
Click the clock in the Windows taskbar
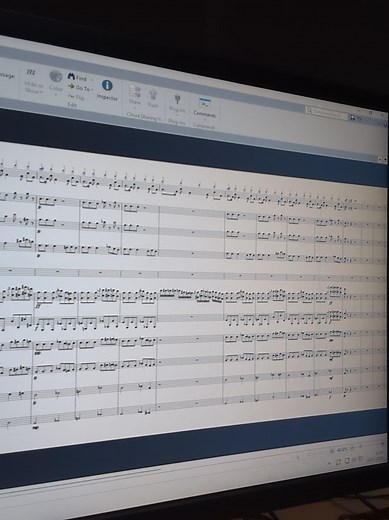click(x=376, y=457)
